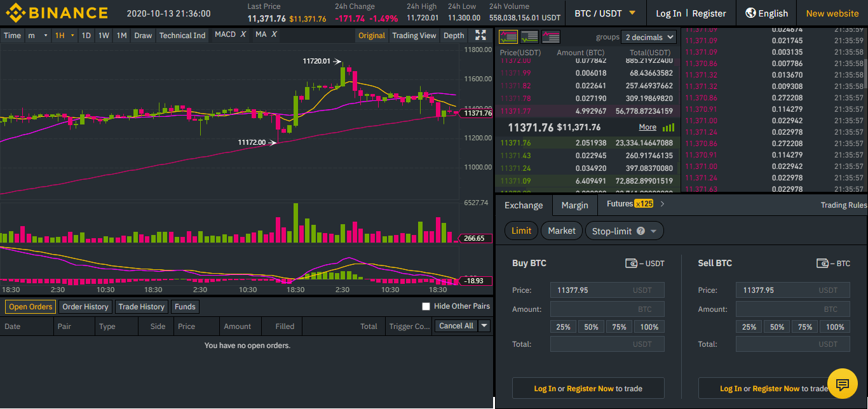Select the Market order type
868x409 pixels.
562,231
